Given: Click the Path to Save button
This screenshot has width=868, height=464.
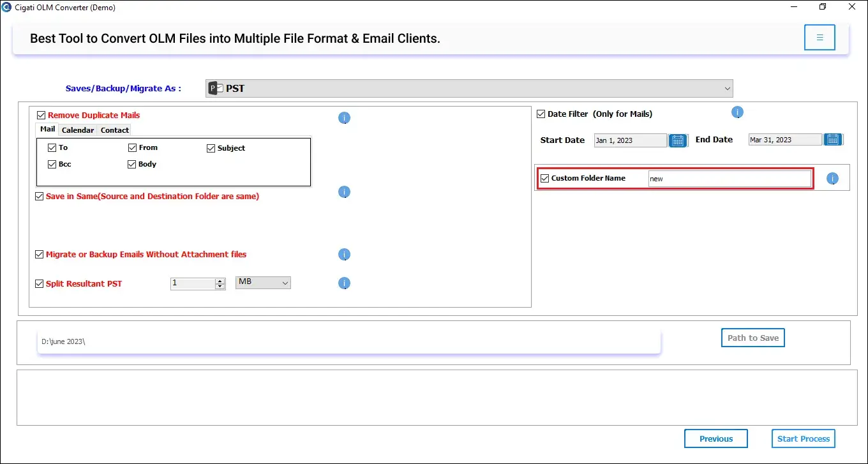Looking at the screenshot, I should click(753, 338).
